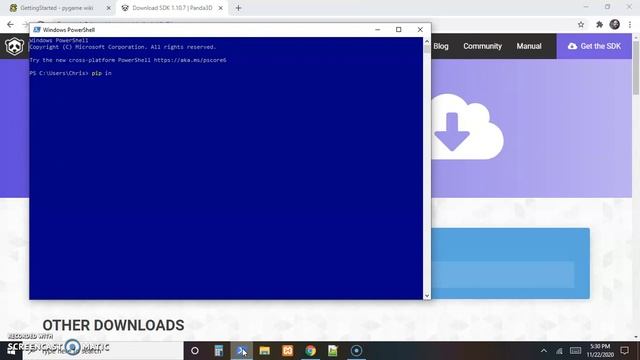Close the Windows PowerShell window
640x360 pixels.
(x=420, y=29)
